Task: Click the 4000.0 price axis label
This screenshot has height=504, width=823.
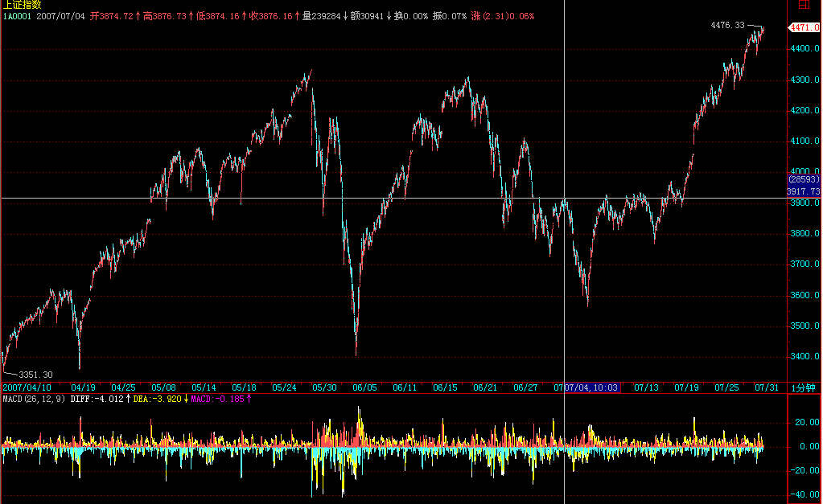Action: pyautogui.click(x=804, y=171)
